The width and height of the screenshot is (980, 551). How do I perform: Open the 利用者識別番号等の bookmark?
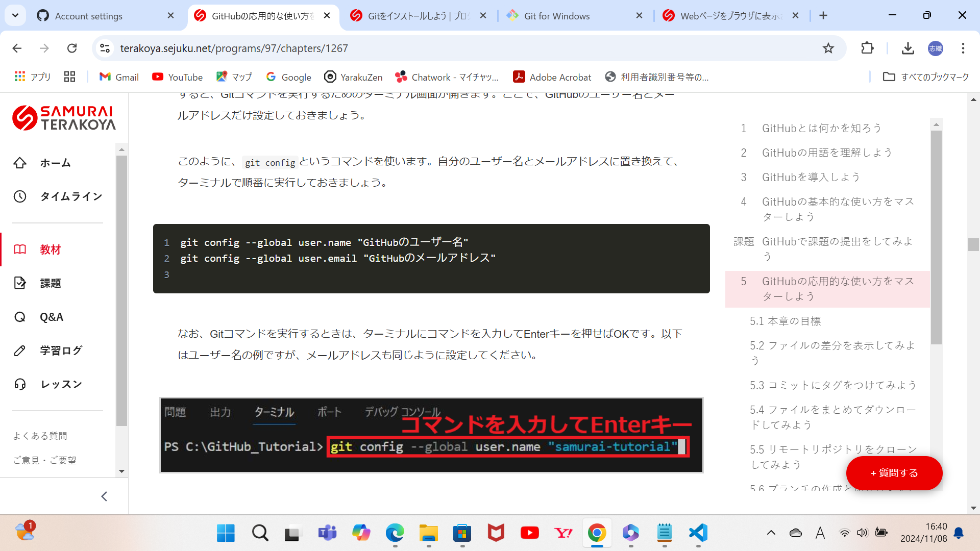(x=657, y=77)
